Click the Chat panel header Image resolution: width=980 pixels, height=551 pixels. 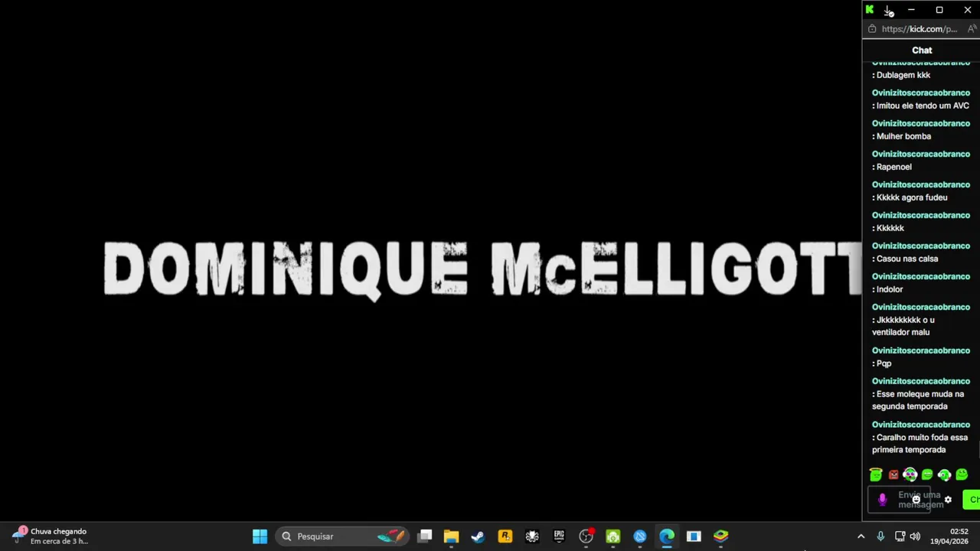pyautogui.click(x=922, y=51)
